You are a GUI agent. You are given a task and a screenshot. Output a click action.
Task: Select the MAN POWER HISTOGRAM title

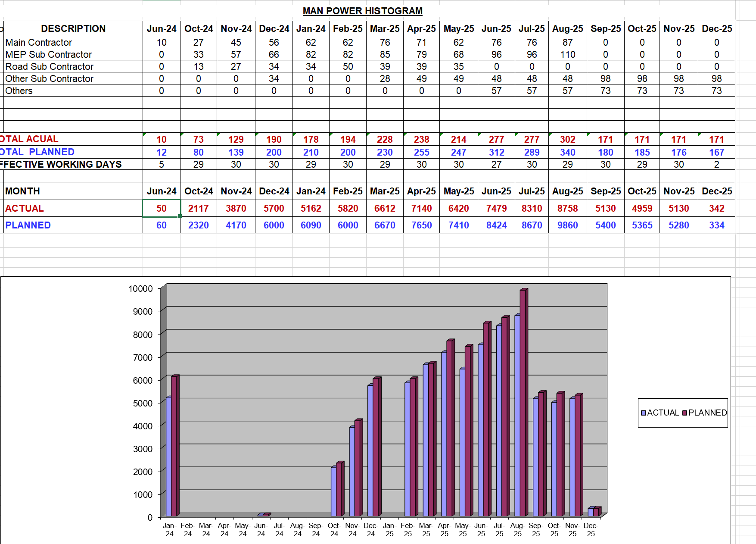[362, 11]
